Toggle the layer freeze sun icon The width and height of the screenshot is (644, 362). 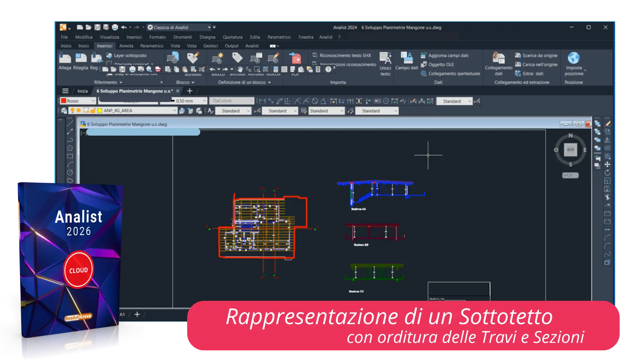pos(79,111)
